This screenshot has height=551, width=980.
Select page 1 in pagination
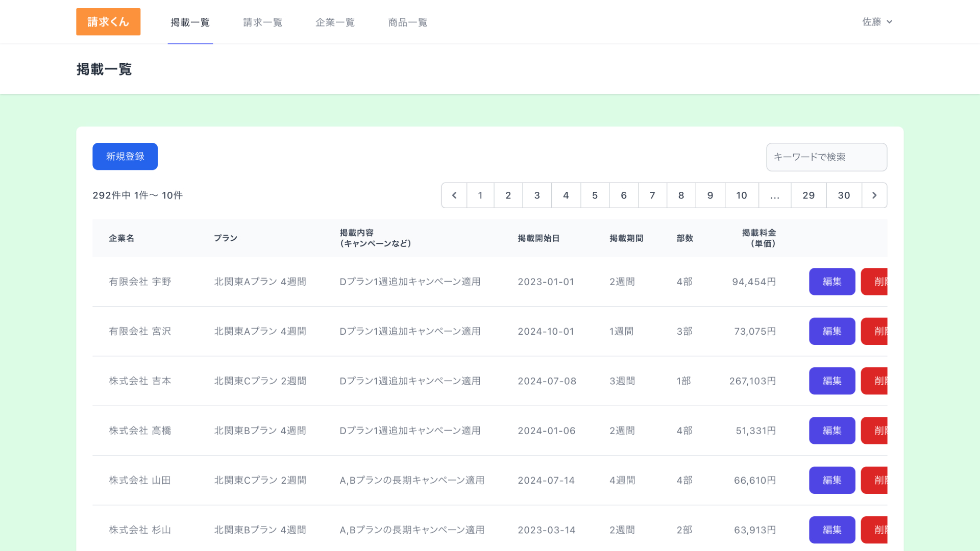coord(480,195)
